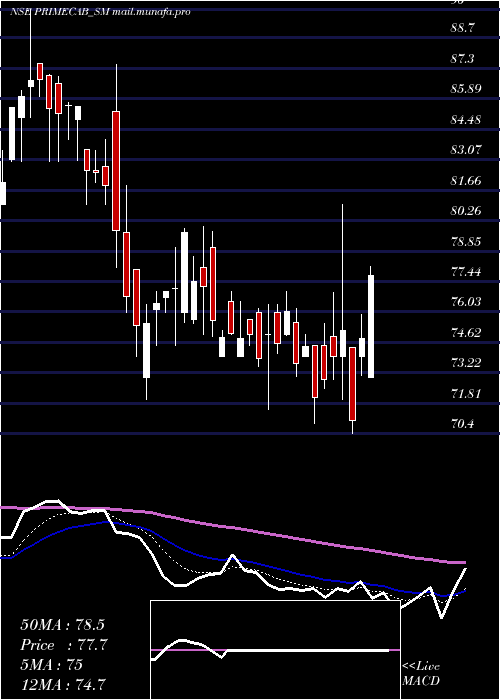This screenshot has width=500, height=700.
Task: Select the 85.89 price axis label
Action: 466,89
